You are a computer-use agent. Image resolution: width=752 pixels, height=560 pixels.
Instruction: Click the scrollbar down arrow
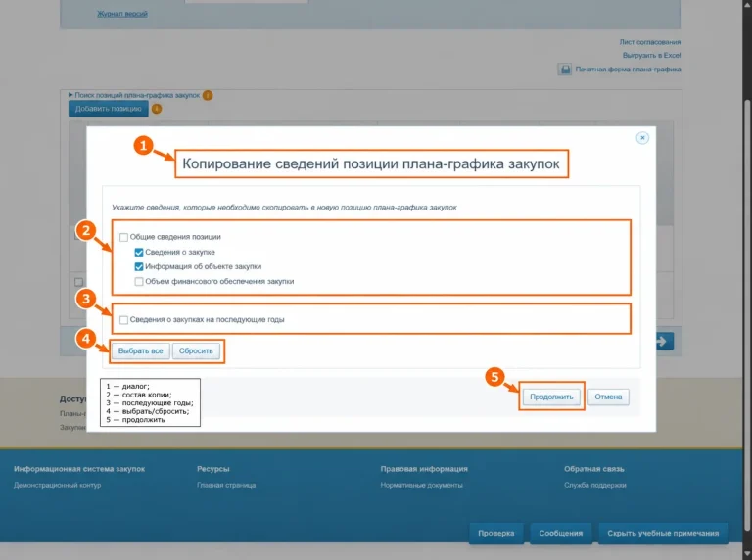(747, 554)
